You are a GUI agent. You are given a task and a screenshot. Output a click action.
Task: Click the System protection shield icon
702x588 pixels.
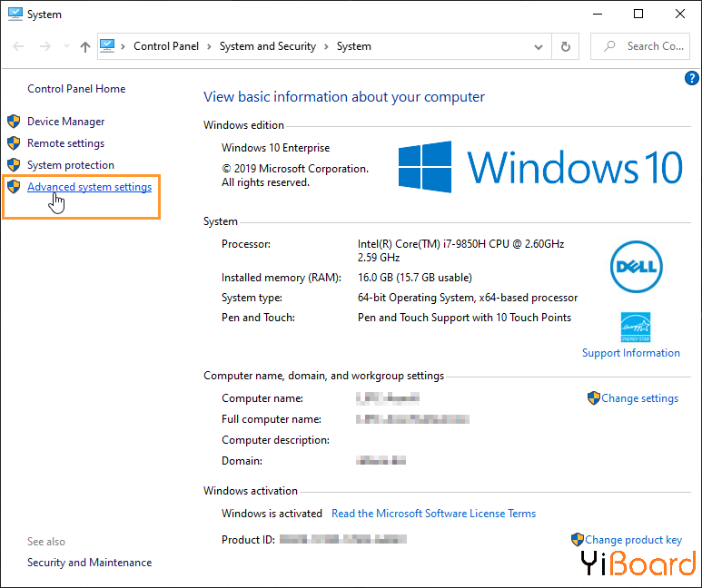(x=14, y=164)
